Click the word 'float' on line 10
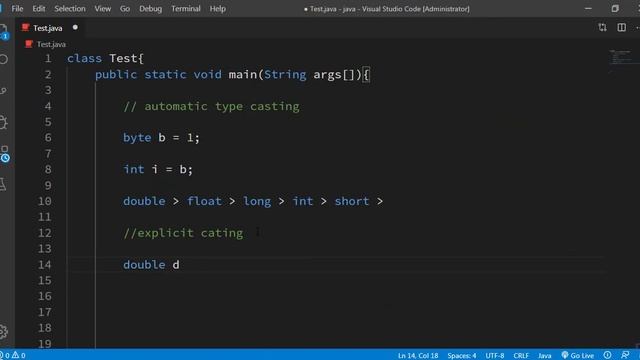 coord(204,201)
